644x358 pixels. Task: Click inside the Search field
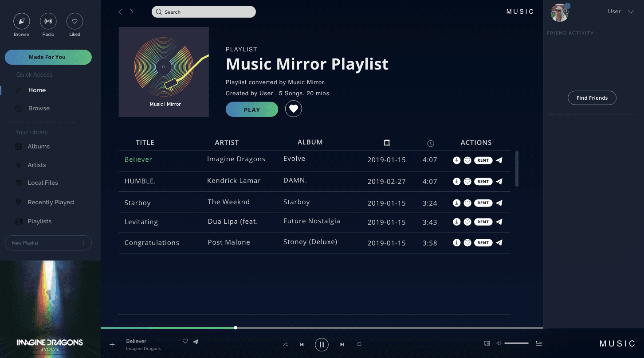pyautogui.click(x=204, y=12)
